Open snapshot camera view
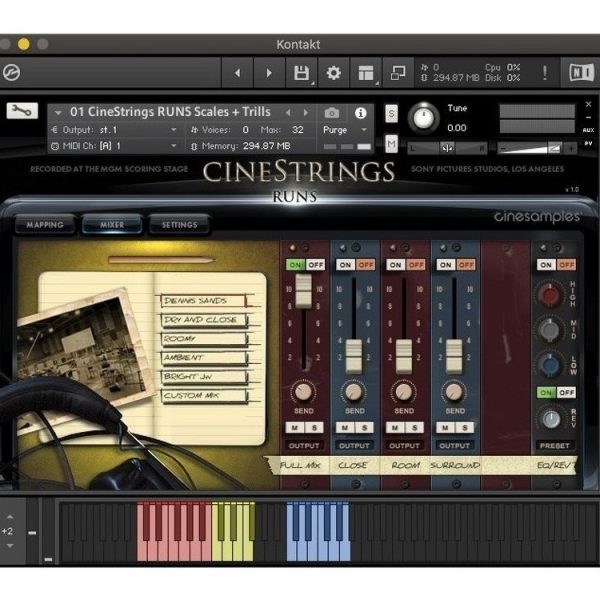The image size is (600, 600). click(x=332, y=113)
